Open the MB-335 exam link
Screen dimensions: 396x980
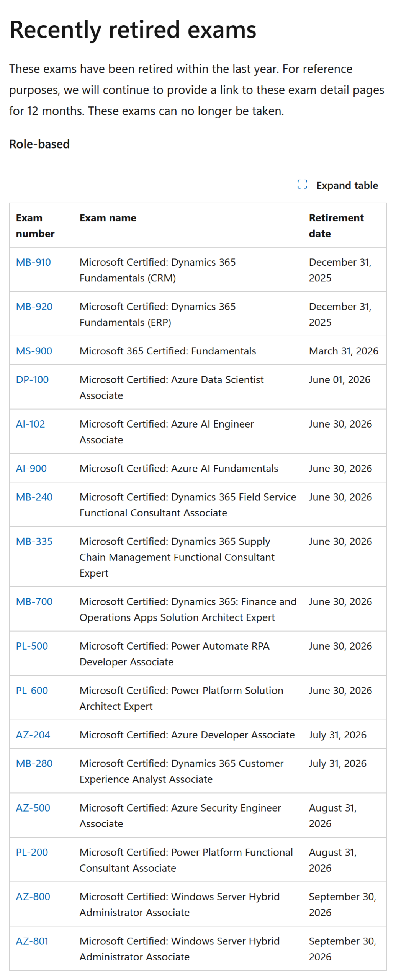click(x=34, y=541)
